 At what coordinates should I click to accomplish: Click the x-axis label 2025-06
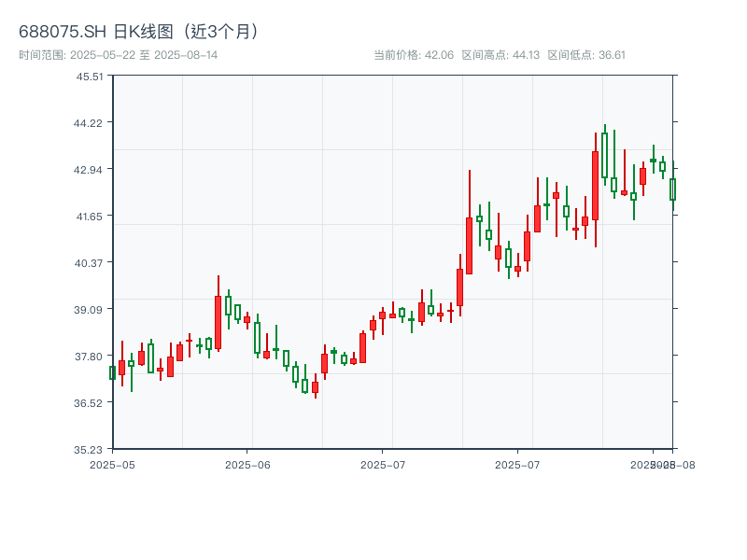tap(247, 465)
